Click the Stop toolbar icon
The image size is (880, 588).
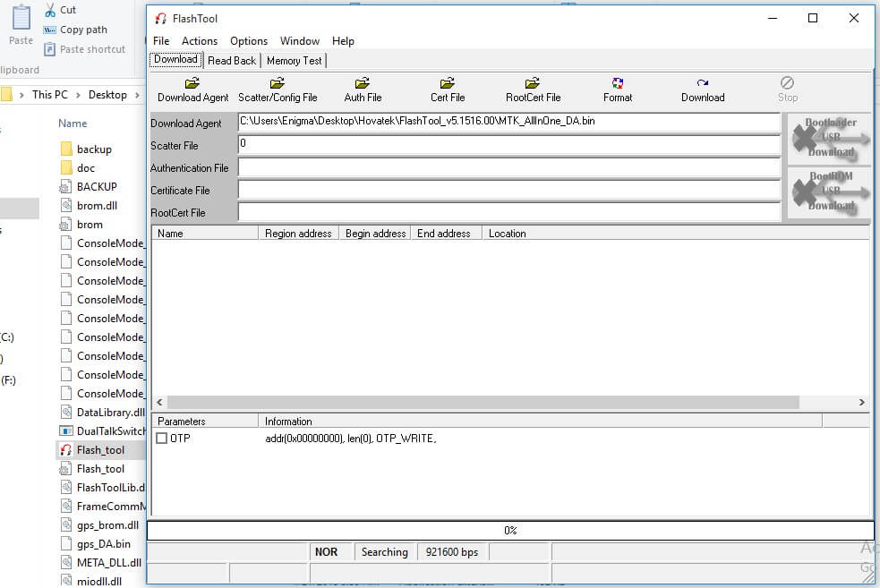788,89
